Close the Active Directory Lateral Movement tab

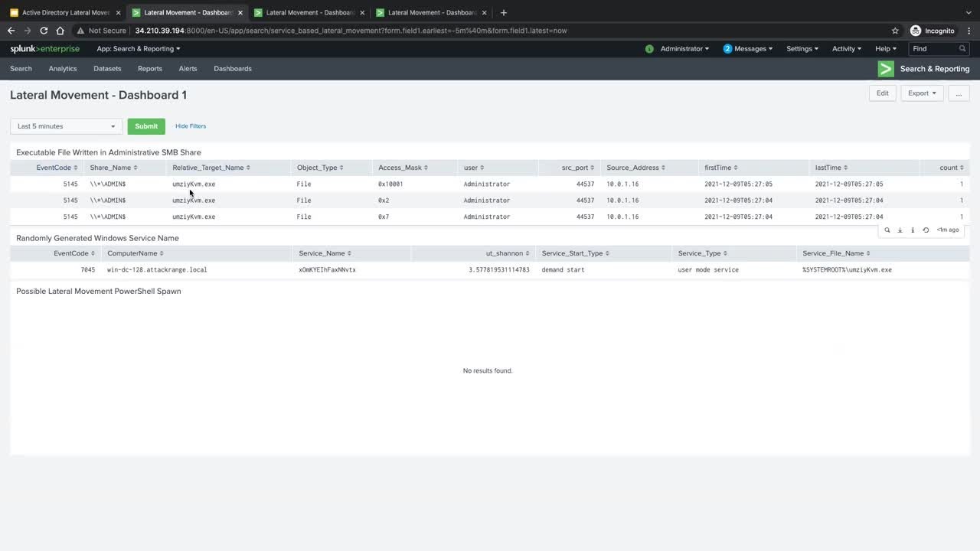(x=118, y=13)
